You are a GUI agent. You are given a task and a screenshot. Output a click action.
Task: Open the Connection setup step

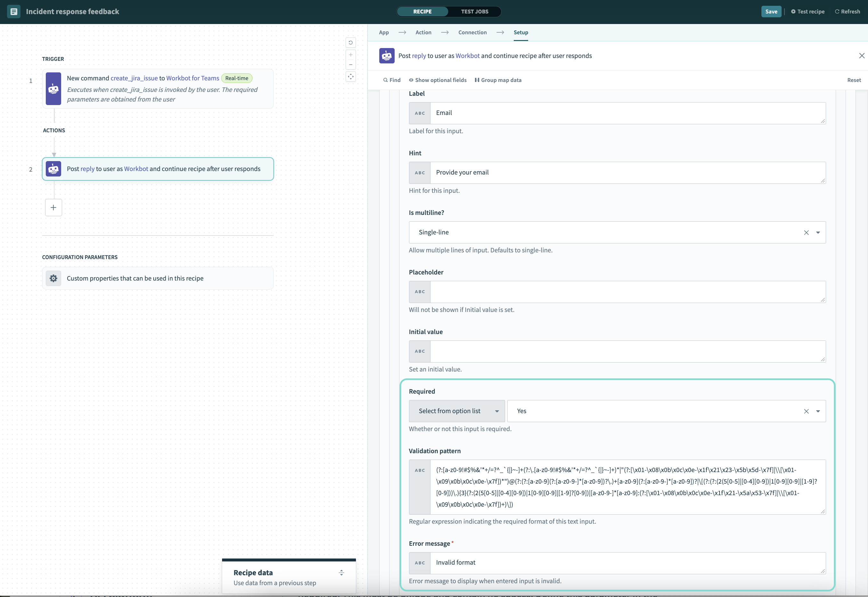(x=472, y=32)
